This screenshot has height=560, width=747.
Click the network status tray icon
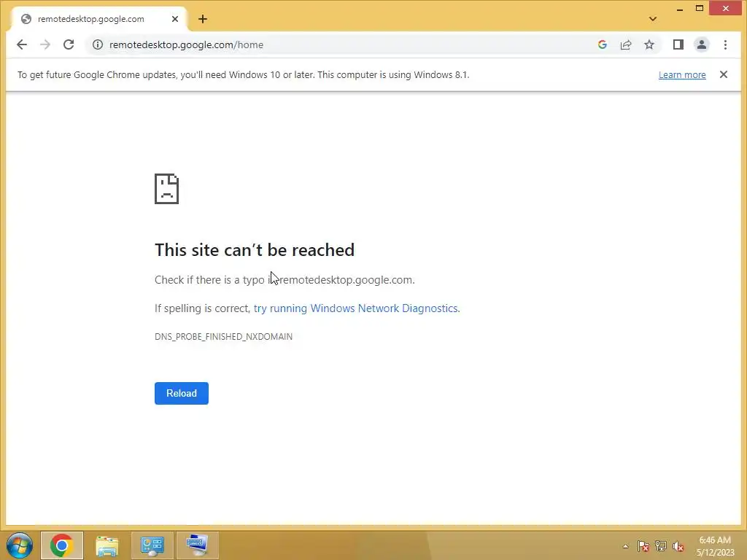(661, 546)
